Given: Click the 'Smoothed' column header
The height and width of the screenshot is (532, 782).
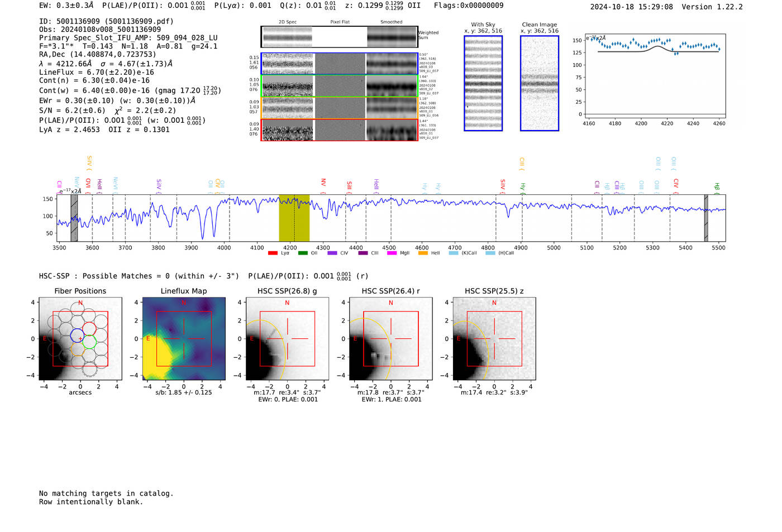Looking at the screenshot, I should click(x=392, y=22).
